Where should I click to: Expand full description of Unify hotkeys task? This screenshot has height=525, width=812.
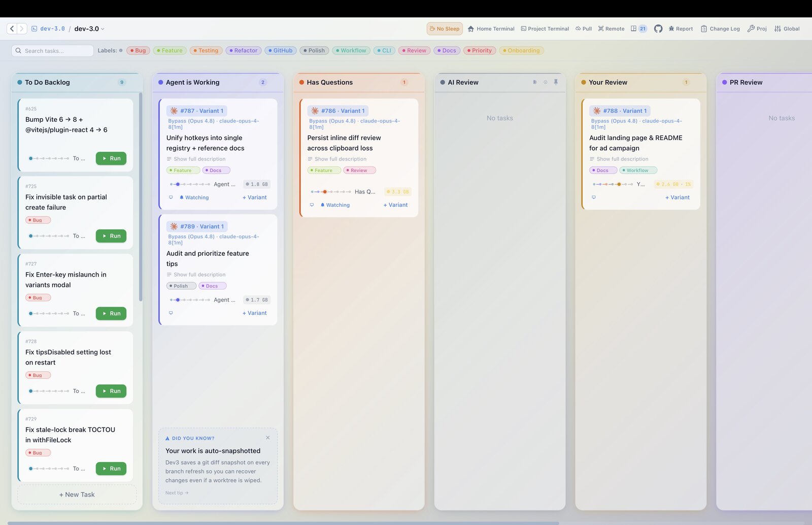pos(196,159)
